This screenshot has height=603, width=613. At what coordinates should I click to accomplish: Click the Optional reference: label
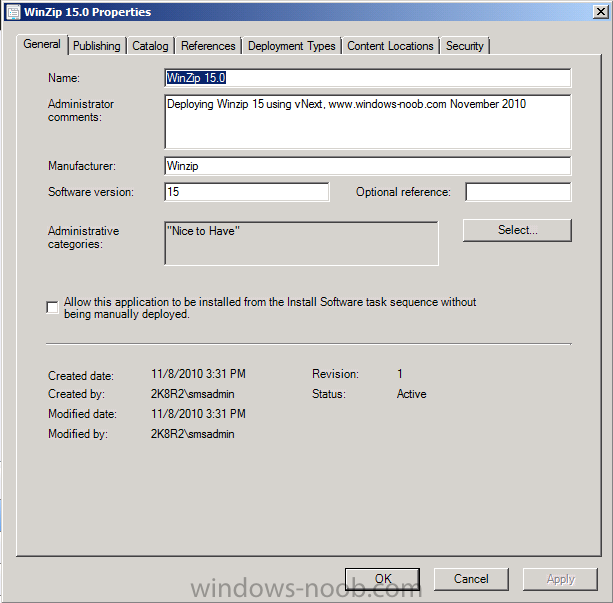(403, 192)
